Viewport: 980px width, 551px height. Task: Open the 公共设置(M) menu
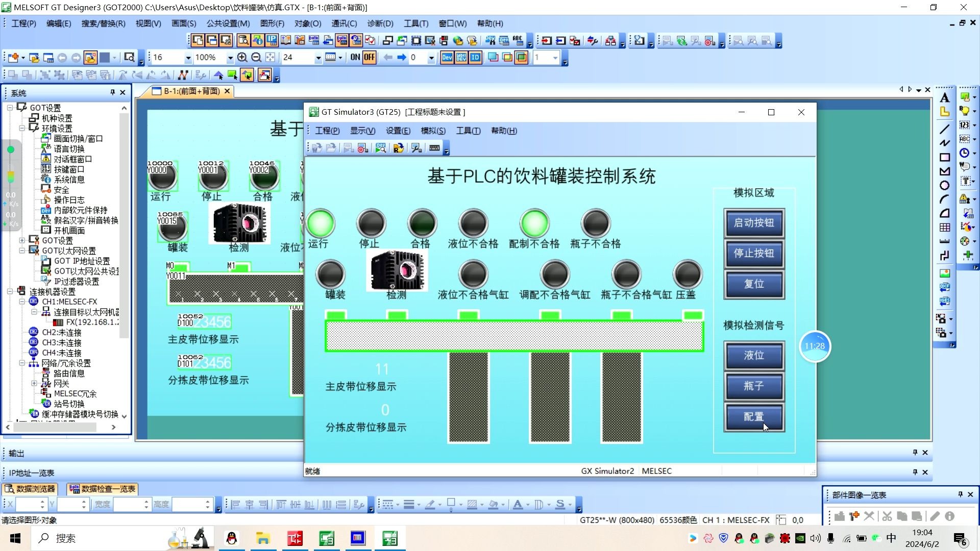click(228, 23)
